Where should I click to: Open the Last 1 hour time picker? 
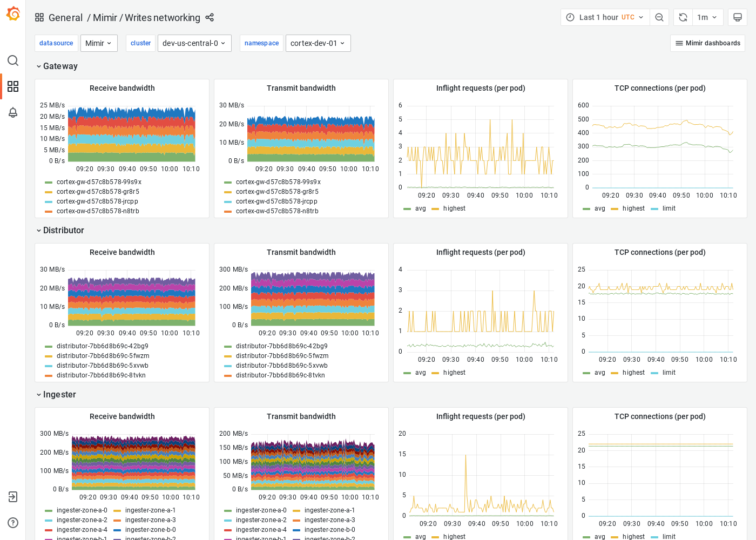pos(601,17)
